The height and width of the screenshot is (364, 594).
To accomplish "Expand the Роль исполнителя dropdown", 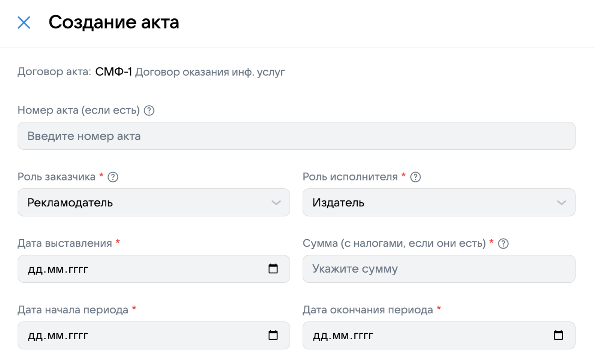I will point(439,202).
